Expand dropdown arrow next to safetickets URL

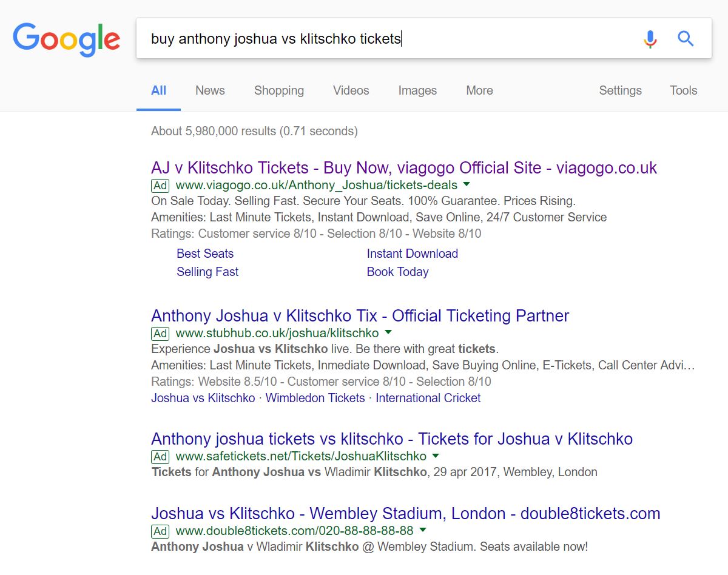[436, 456]
